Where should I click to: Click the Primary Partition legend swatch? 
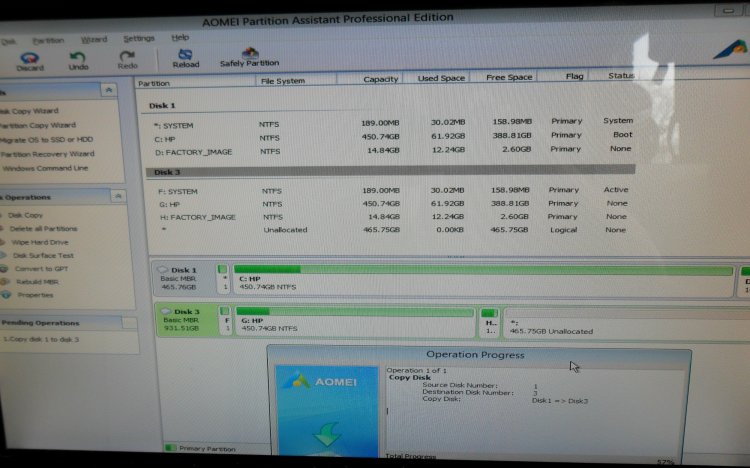coord(169,448)
